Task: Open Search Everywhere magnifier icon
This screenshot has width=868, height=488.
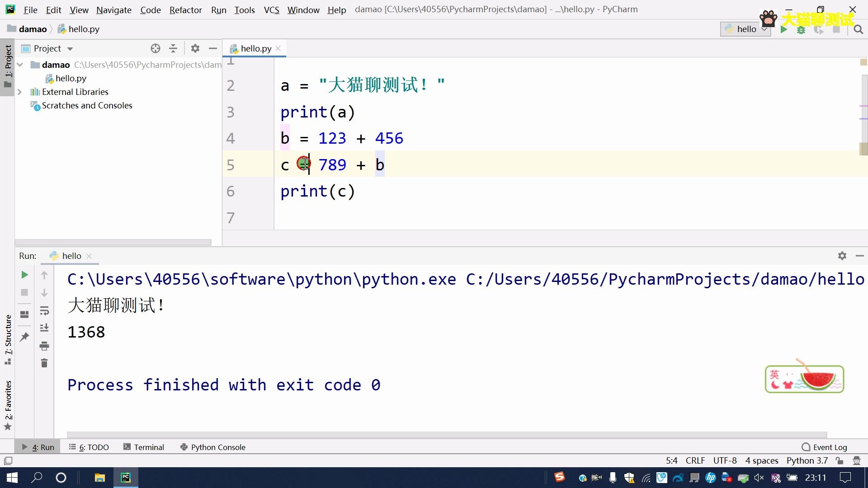Action: pos(858,29)
